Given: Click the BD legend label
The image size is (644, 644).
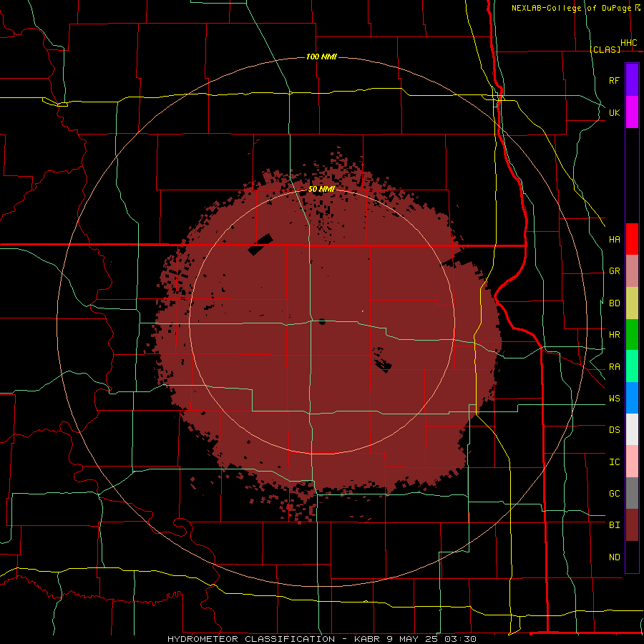Looking at the screenshot, I should (x=614, y=303).
